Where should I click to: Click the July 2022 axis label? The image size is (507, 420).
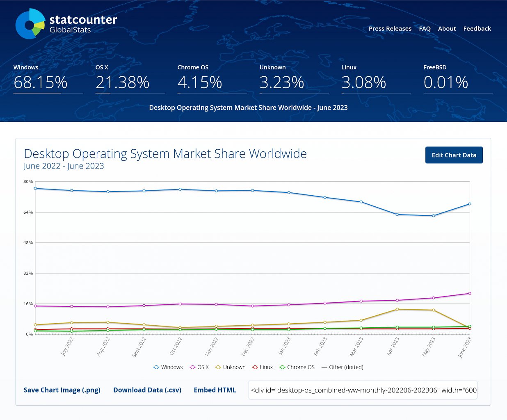pos(67,347)
